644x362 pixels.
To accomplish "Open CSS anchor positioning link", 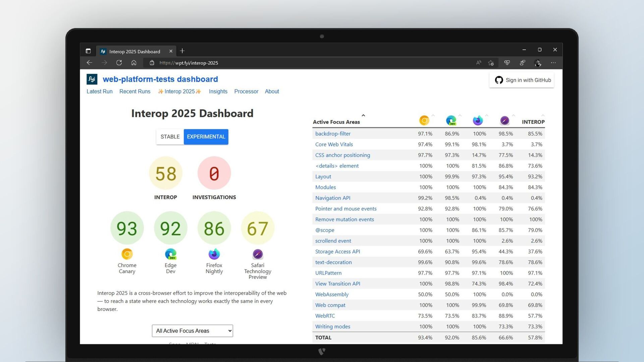I will pyautogui.click(x=342, y=155).
